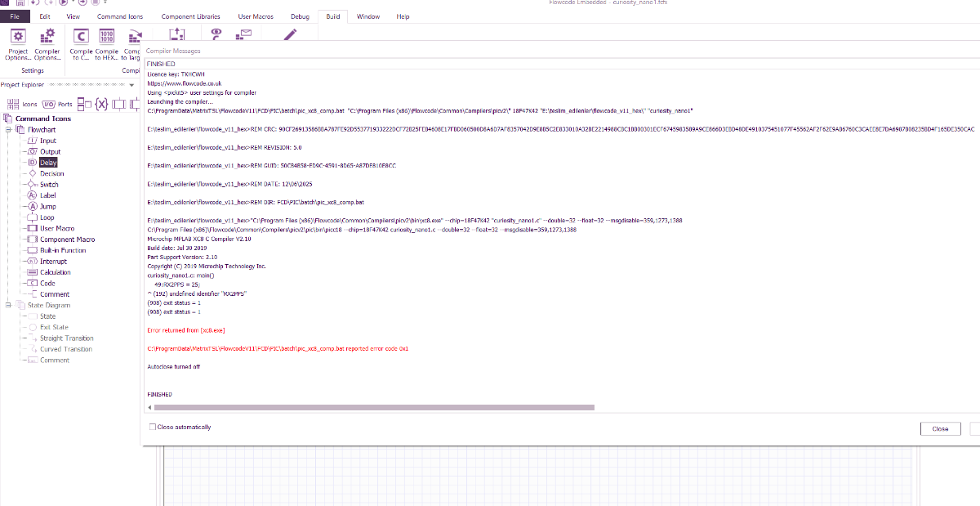The width and height of the screenshot is (980, 506).
Task: Click the Compile to HEX icon
Action: click(x=106, y=43)
